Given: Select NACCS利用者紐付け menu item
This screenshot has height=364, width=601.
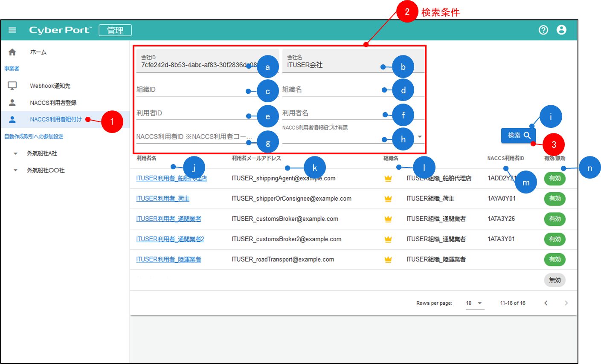Looking at the screenshot, I should (x=55, y=119).
